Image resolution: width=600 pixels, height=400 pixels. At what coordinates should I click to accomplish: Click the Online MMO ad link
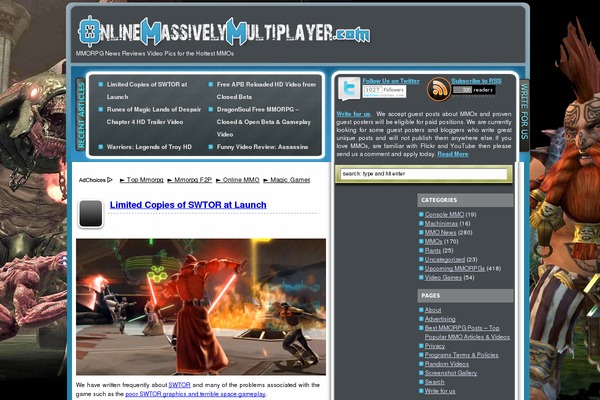pos(238,180)
